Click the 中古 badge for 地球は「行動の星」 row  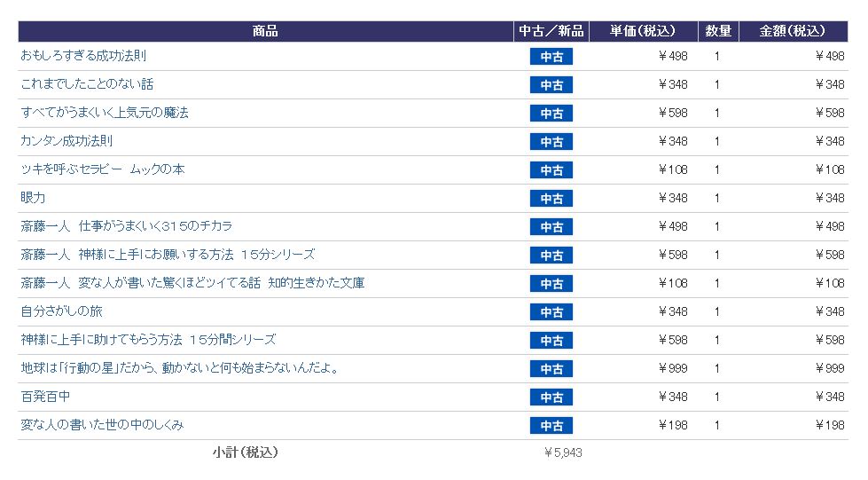[551, 368]
